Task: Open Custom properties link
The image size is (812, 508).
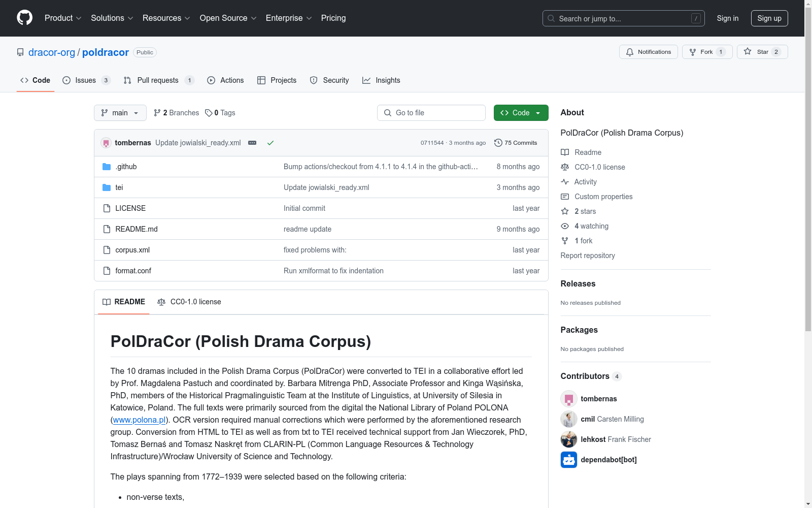Action: pos(597,197)
